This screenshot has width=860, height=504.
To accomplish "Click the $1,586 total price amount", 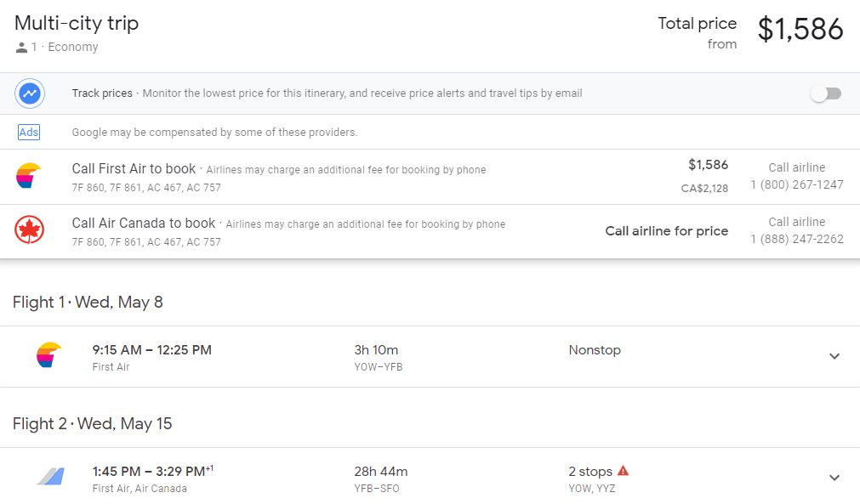I will pyautogui.click(x=800, y=30).
